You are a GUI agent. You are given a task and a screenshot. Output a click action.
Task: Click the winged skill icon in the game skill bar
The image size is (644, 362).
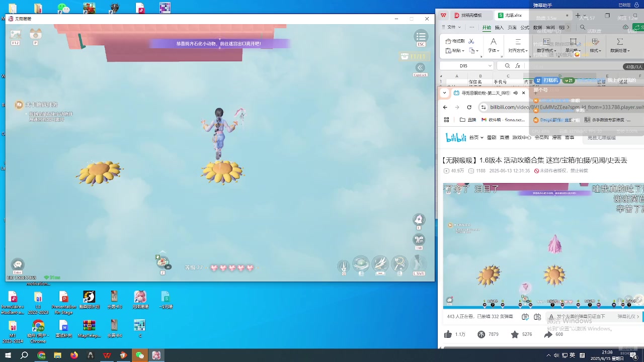click(x=380, y=263)
